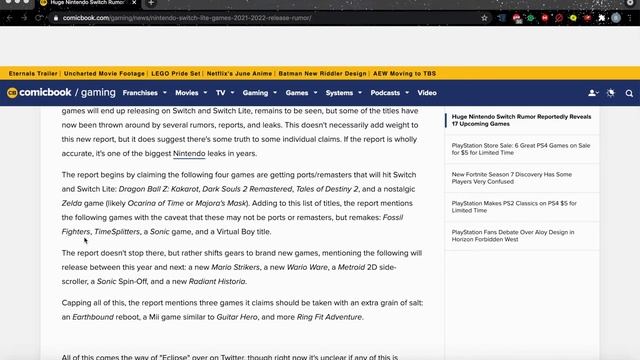Toggle dark mode sun icon
The width and height of the screenshot is (640, 360).
(611, 93)
